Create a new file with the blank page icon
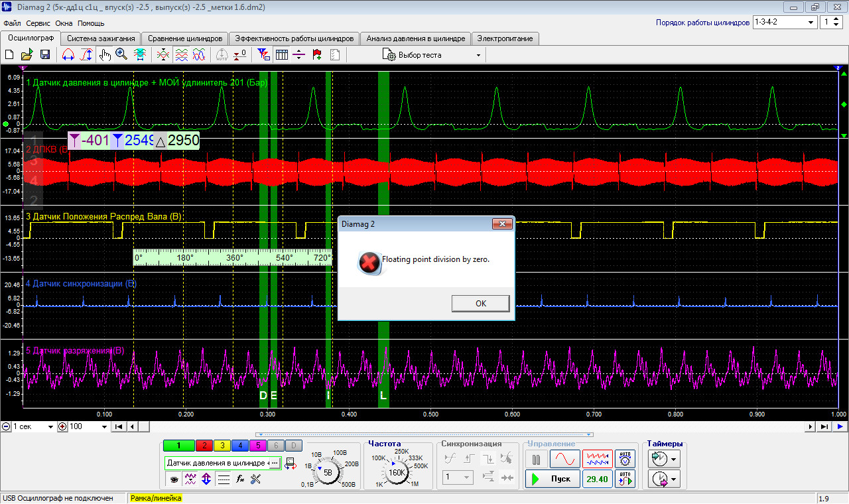Viewport: 849px width, 504px height. pos(9,55)
